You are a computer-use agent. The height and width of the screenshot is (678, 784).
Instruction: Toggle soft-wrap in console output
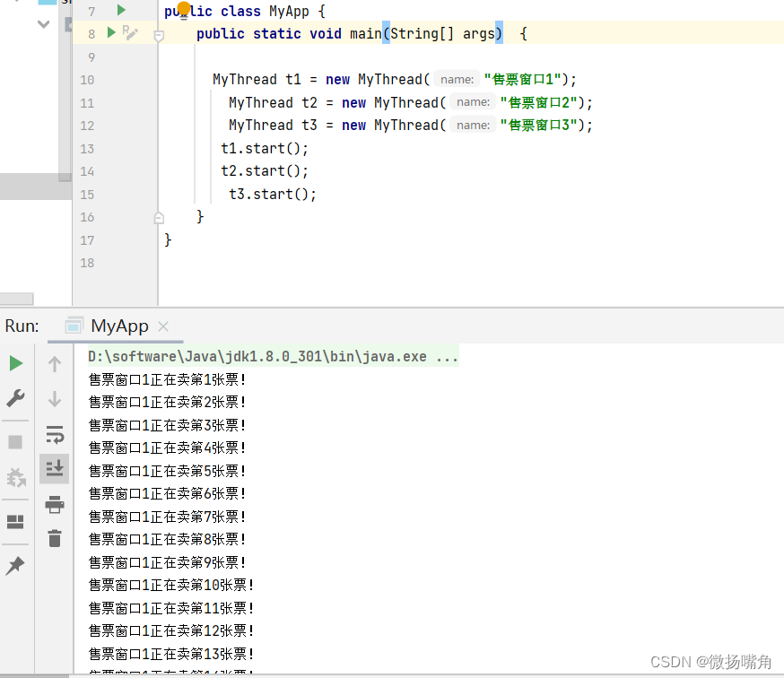pos(55,434)
